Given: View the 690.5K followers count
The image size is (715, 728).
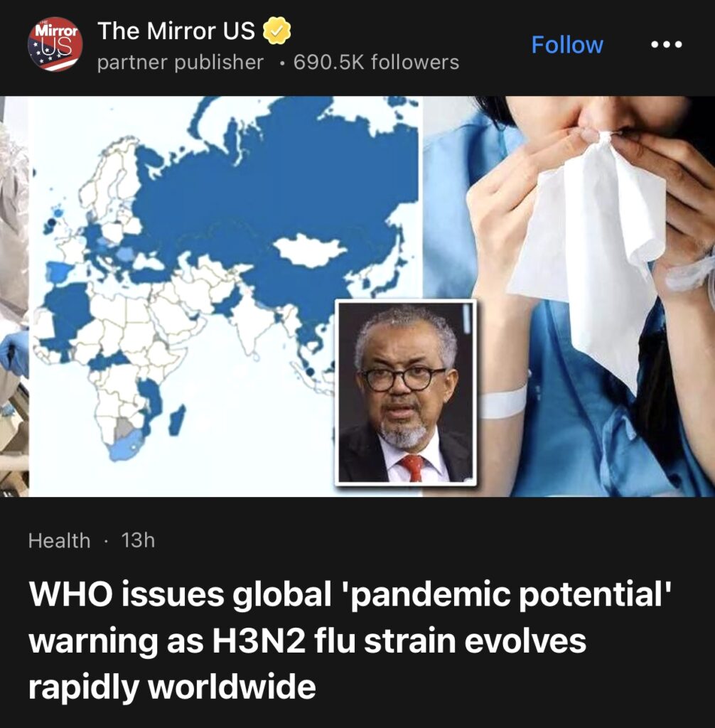Looking at the screenshot, I should 376,63.
